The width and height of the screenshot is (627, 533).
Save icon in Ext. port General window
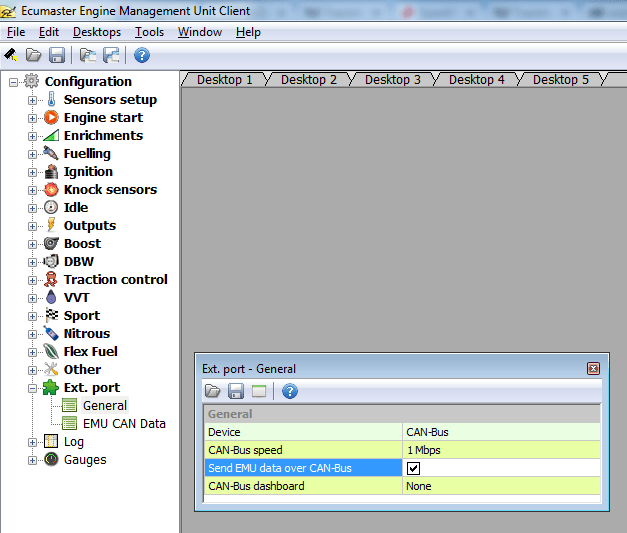click(x=236, y=391)
